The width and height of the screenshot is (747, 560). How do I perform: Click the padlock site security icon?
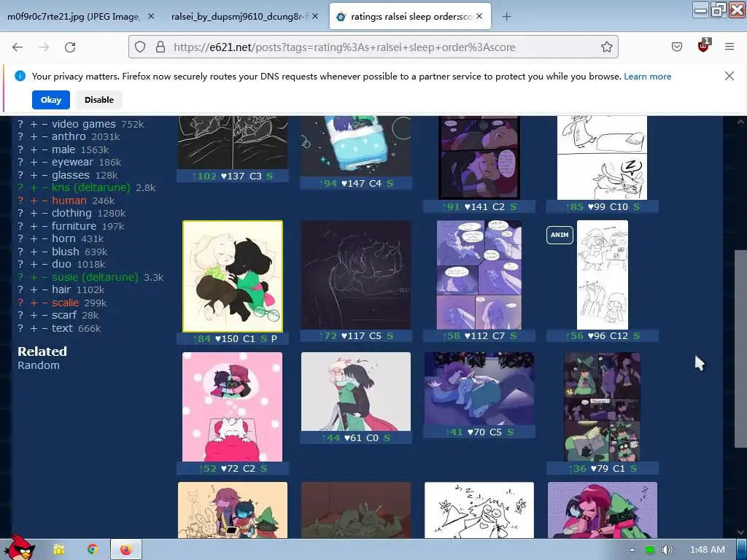click(160, 47)
